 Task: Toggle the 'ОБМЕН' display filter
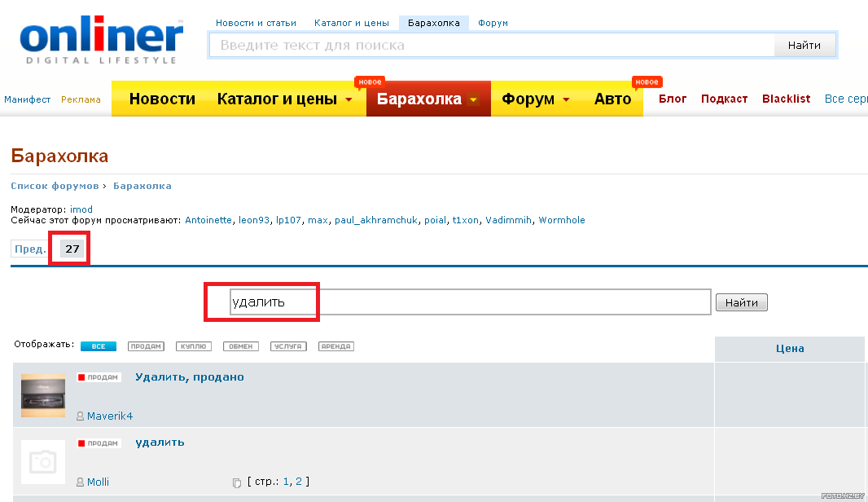pyautogui.click(x=241, y=346)
